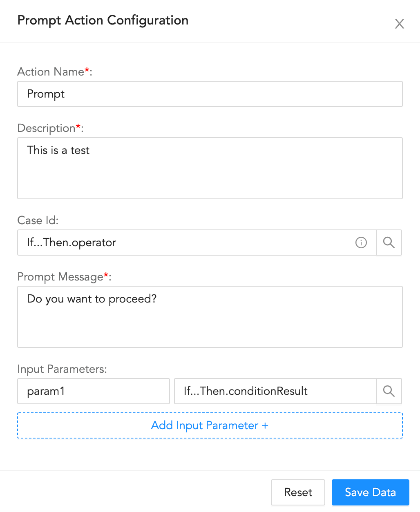Select the Action Name field containing Prompt

[x=210, y=94]
